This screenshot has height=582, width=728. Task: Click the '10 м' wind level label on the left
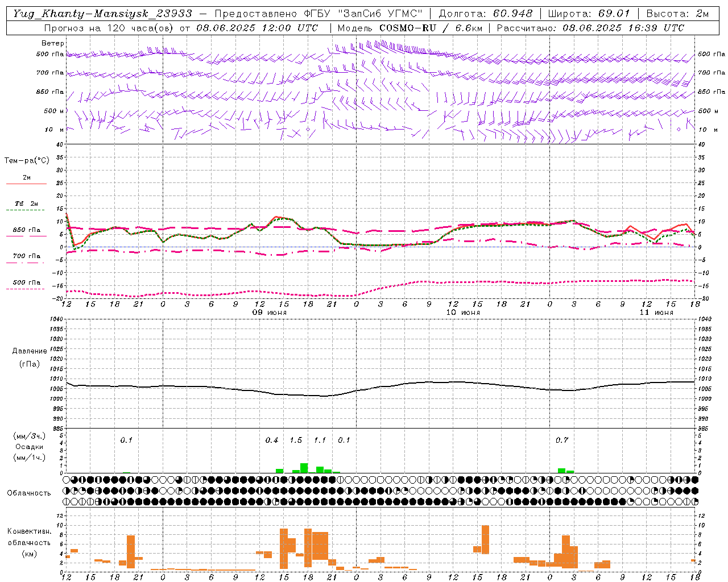click(x=55, y=130)
